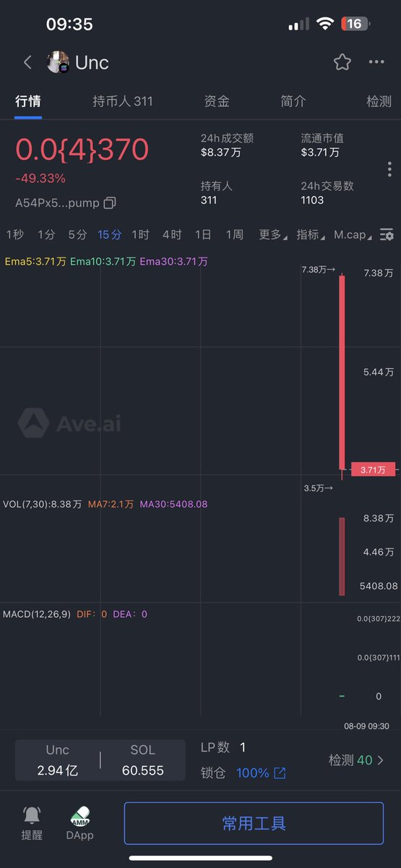This screenshot has width=401, height=868.
Task: Add Unc to favorites with star icon
Action: (x=342, y=62)
